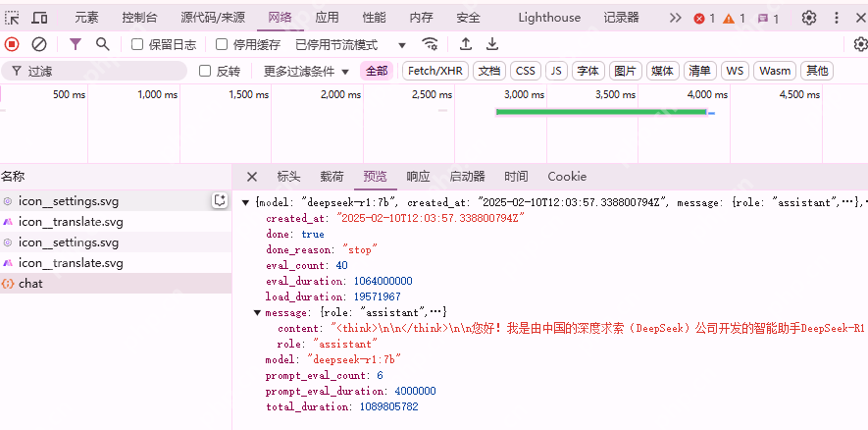Viewport: 868px width, 430px height.
Task: Activate the inspect element picker icon
Action: click(x=12, y=18)
